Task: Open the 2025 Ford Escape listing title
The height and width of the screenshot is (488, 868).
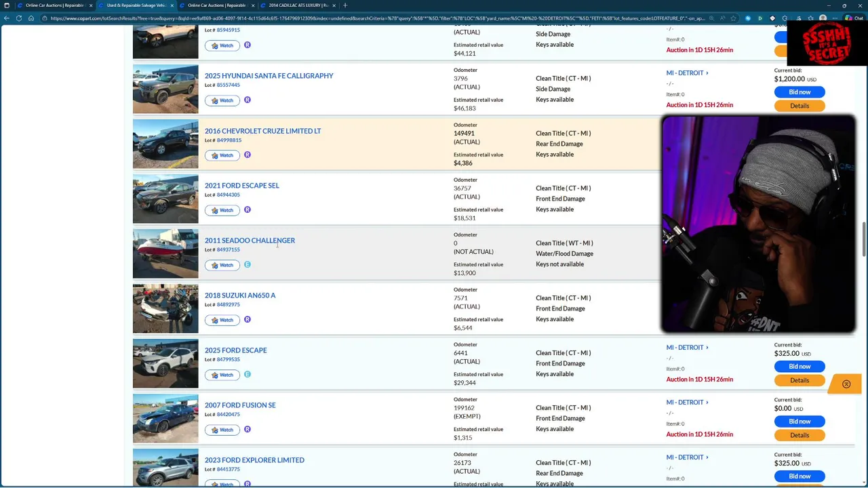Action: click(236, 350)
